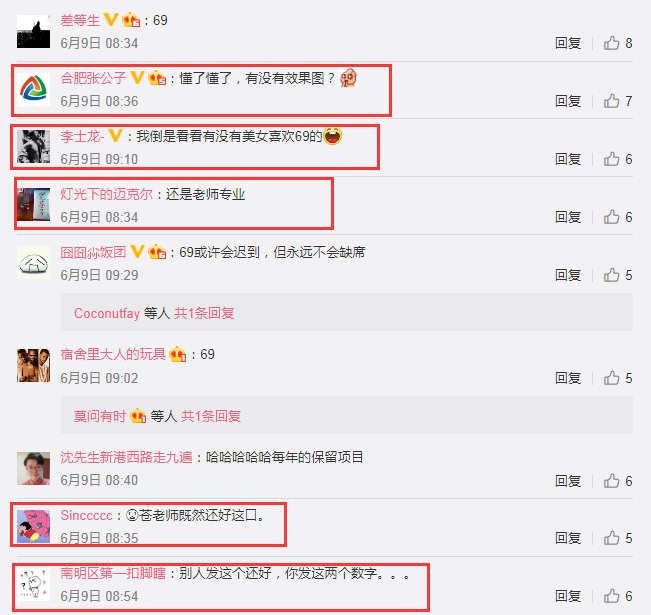Screen dimensions: 651x615
Task: Expand Coconutfay 共1条回复 replies
Action: [x=204, y=313]
